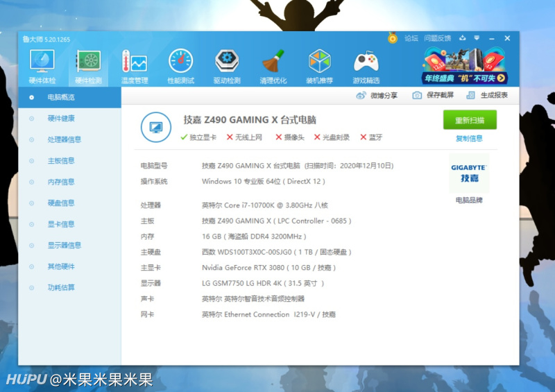Click the Weibo icon beside 微博分享

point(361,95)
